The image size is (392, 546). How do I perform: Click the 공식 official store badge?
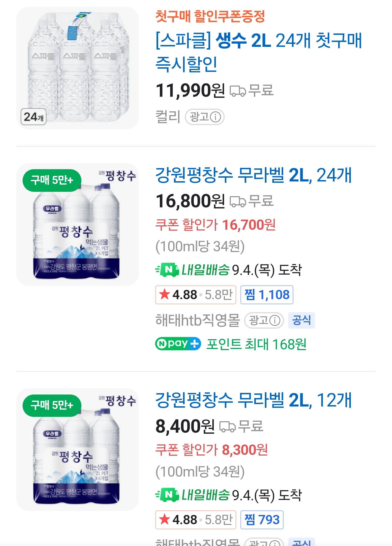[301, 320]
